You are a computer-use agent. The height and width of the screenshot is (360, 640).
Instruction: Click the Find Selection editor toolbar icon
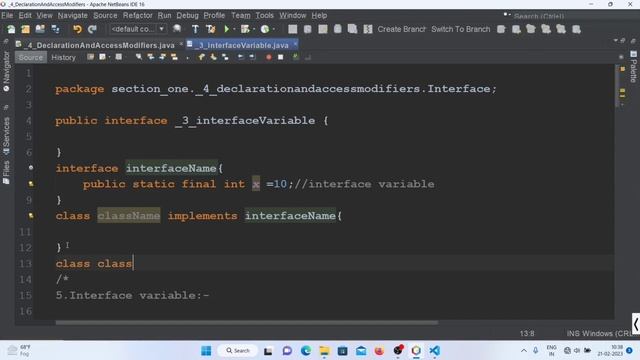click(139, 57)
